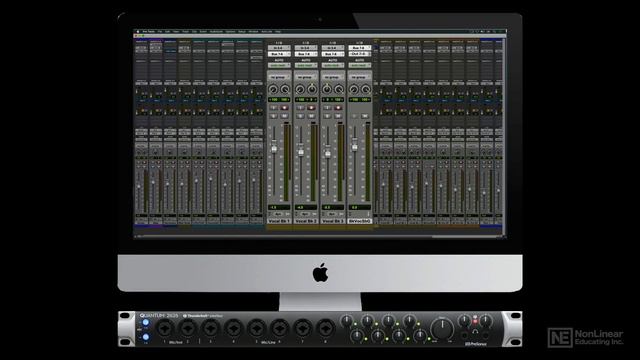This screenshot has width=640, height=360.
Task: Select the Vocal Bk 1 track name
Action: point(279,221)
